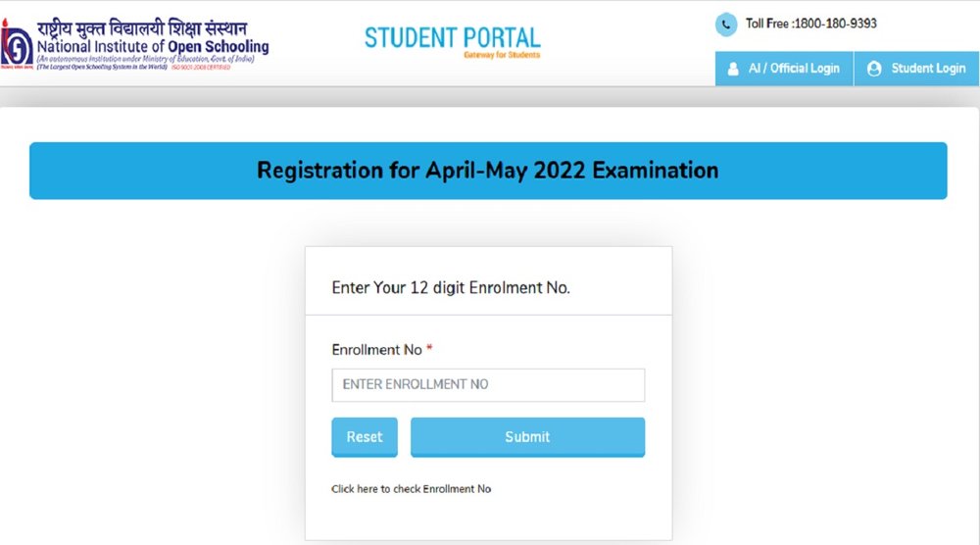Open the AI / Official Login tab
This screenshot has height=545, width=980.
(784, 69)
